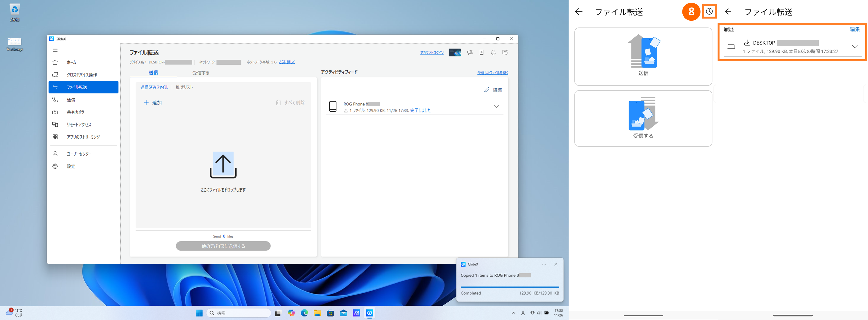Click the notification bell icon
The width and height of the screenshot is (868, 320).
point(493,53)
